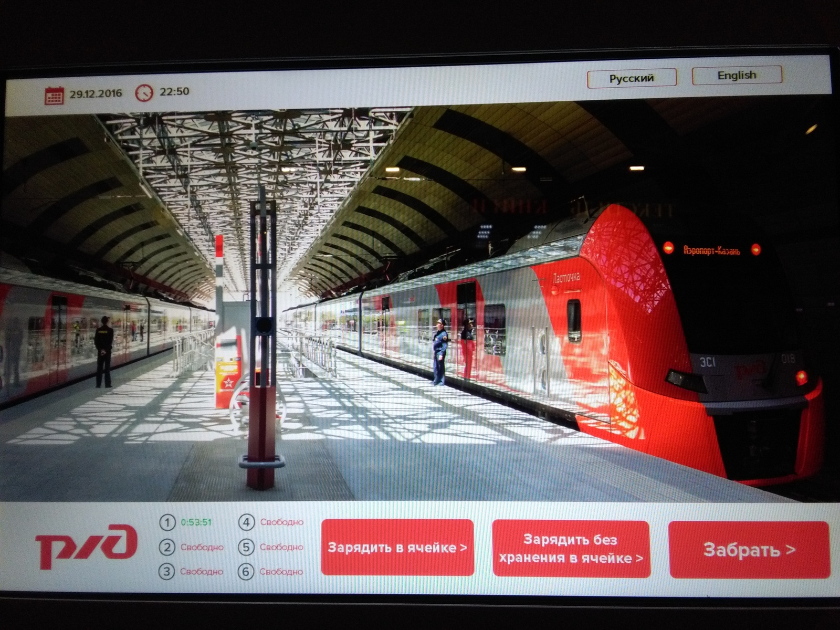Tap the Забрать button

[x=749, y=550]
